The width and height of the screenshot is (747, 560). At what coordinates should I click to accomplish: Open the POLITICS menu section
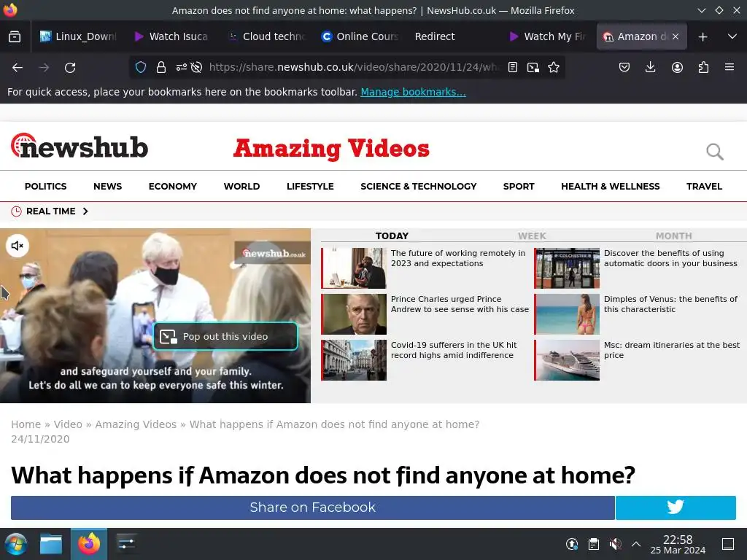(46, 186)
